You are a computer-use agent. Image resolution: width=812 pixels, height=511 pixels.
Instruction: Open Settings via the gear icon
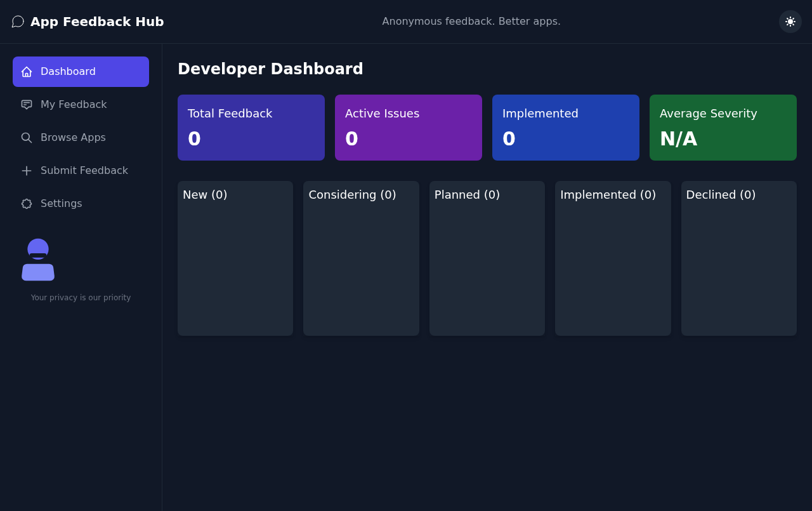26,203
